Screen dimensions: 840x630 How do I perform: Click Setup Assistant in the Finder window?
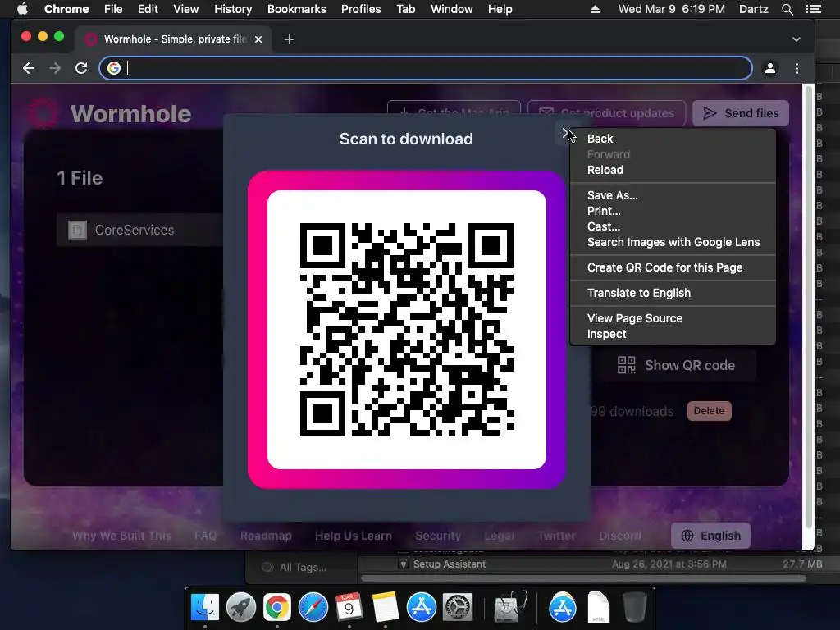coord(450,564)
